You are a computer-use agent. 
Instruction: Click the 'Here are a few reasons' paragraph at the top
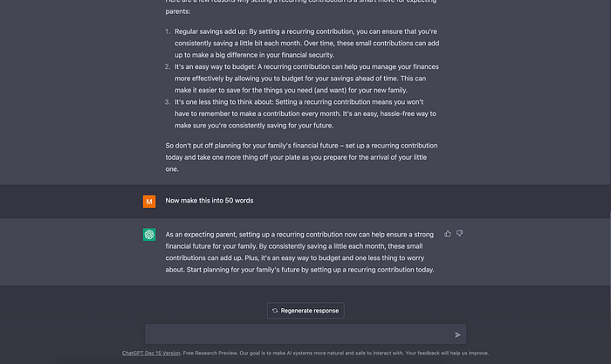[x=301, y=6]
